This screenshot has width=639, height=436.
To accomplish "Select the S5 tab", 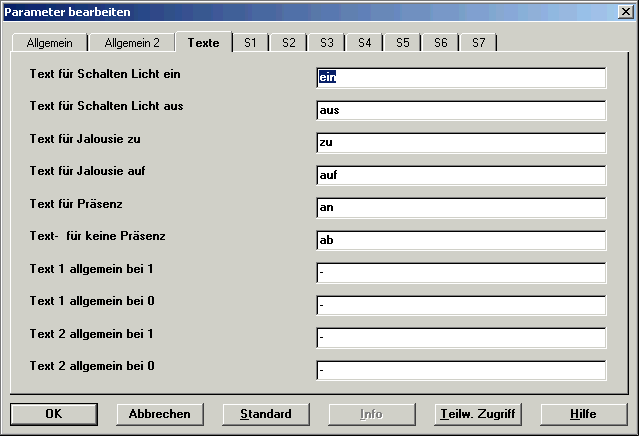I will click(x=402, y=43).
